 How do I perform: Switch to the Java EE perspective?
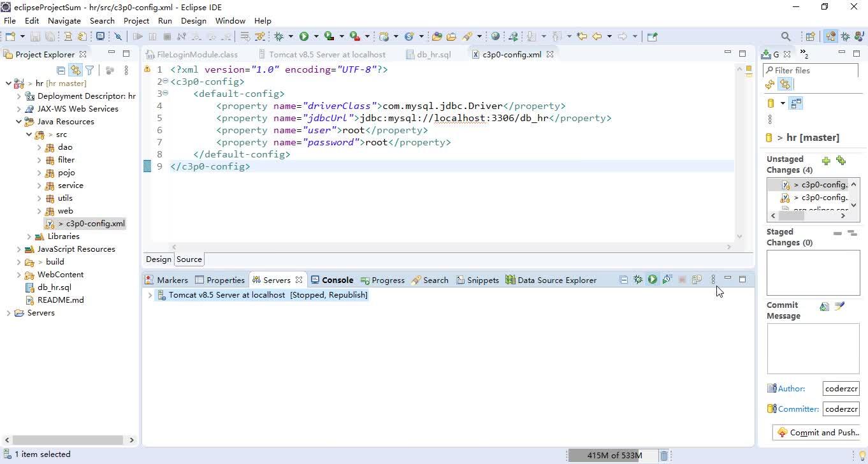point(830,36)
